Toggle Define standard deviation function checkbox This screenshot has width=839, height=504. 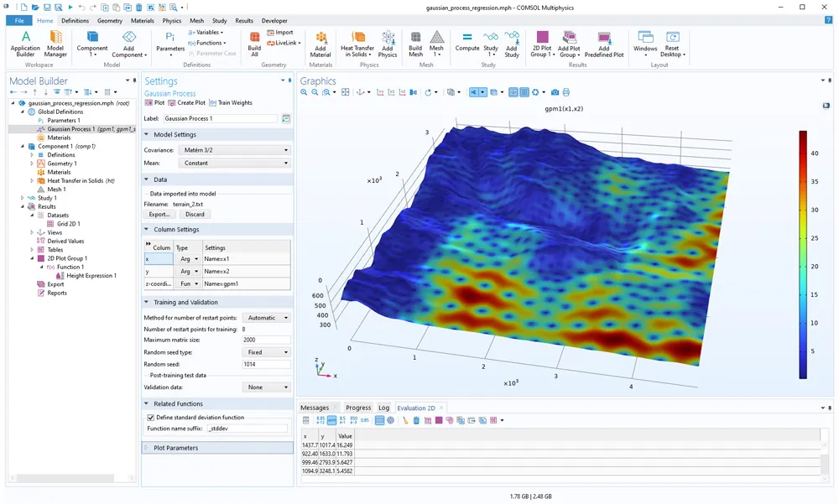click(151, 417)
